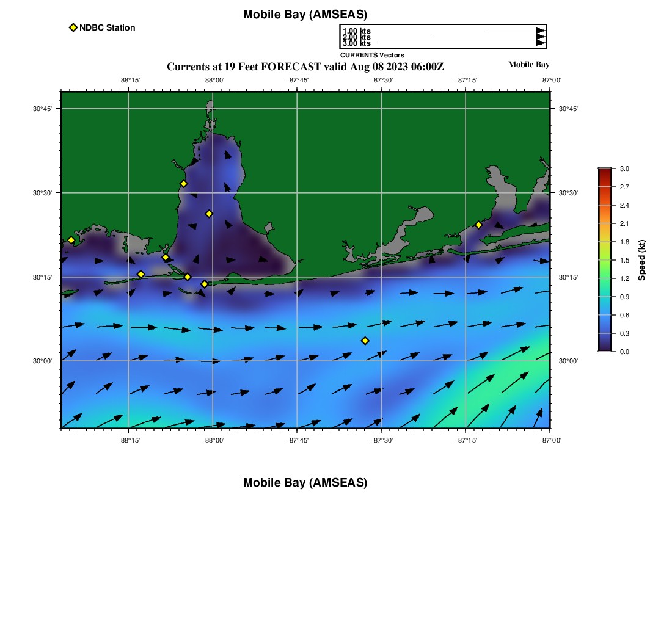Click the Currents at 19 Feet FORECAST heading
Screen dimensions: 672x641
point(305,67)
